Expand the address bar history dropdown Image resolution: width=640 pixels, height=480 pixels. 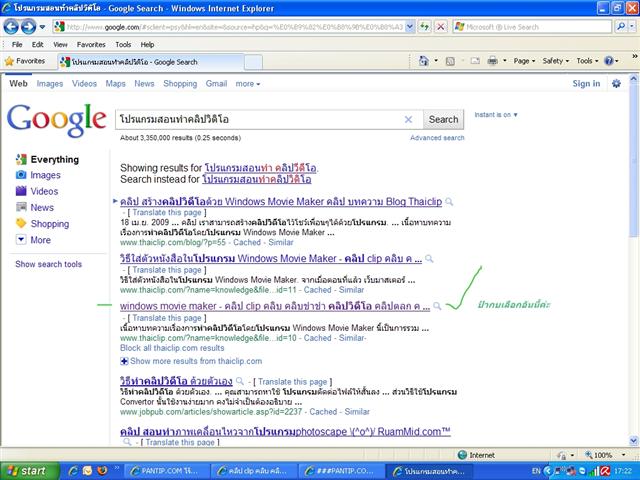tap(410, 27)
